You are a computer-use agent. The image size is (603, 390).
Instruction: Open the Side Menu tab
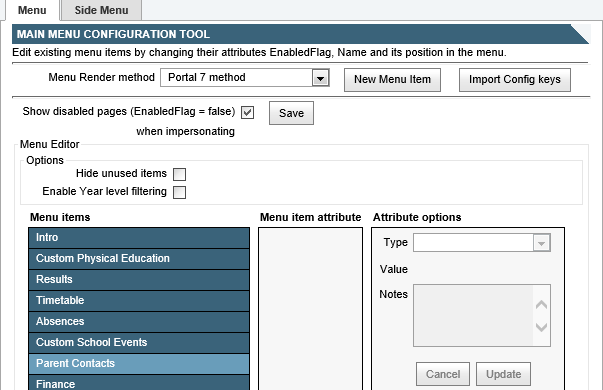(102, 10)
